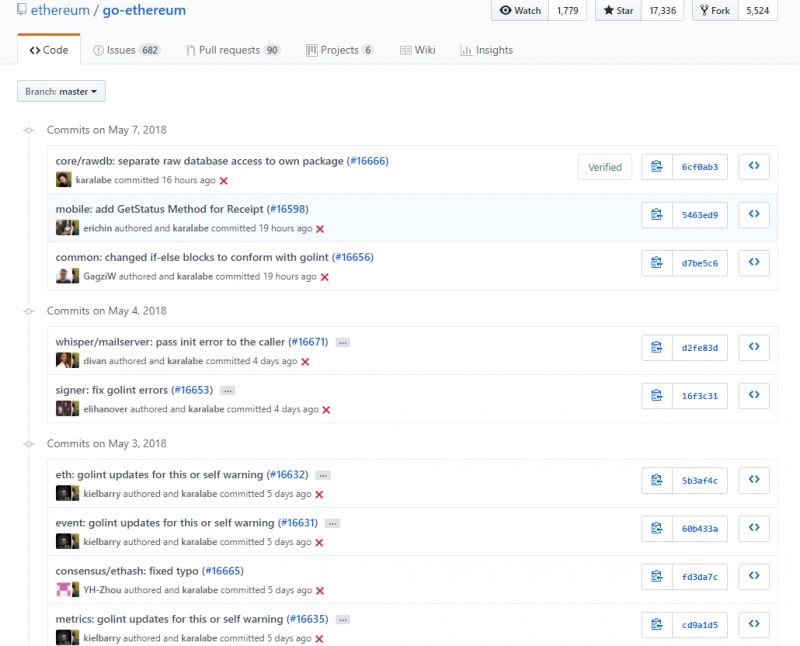View failed status on consensus/ethash typo commit
This screenshot has width=800, height=646.
320,590
